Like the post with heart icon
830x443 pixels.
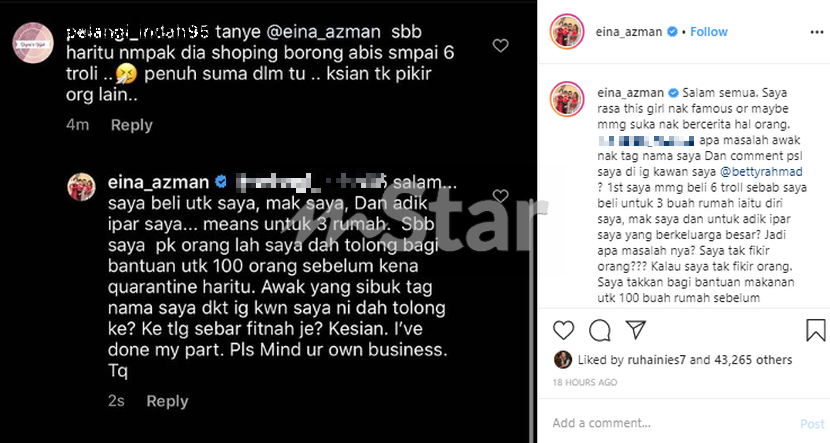(x=563, y=330)
